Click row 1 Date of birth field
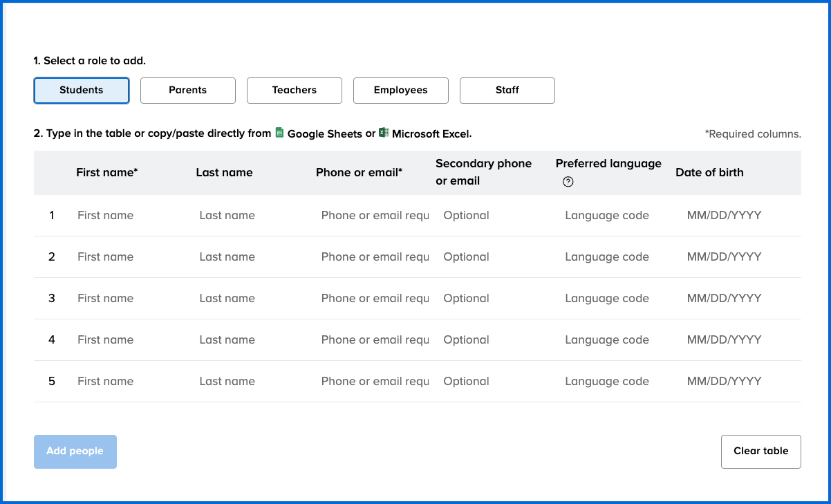Image resolution: width=831 pixels, height=504 pixels. pos(736,216)
